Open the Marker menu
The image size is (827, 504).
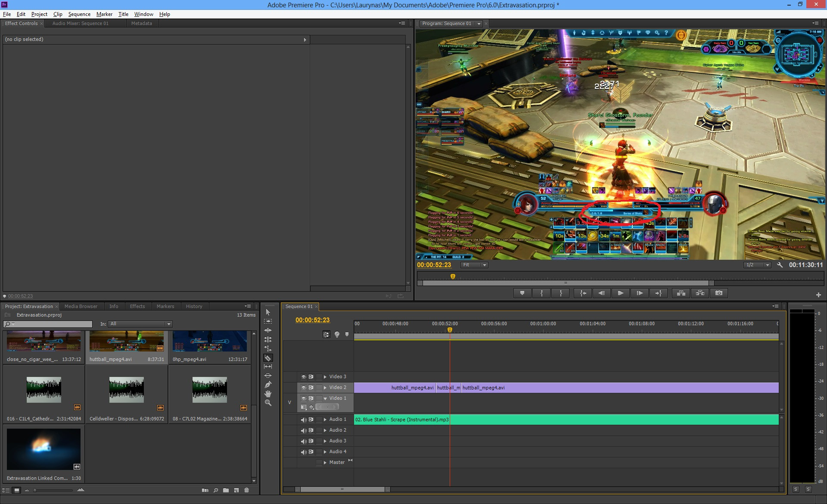coord(104,14)
